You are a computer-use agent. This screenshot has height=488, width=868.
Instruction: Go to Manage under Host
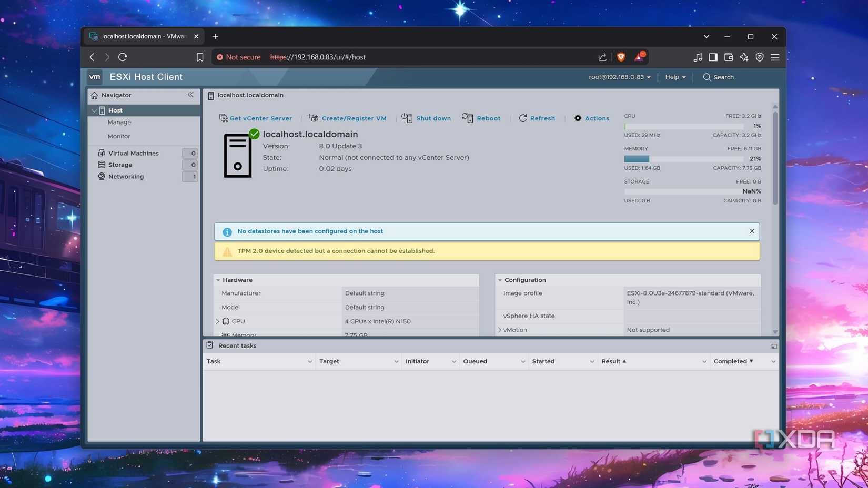(x=119, y=122)
